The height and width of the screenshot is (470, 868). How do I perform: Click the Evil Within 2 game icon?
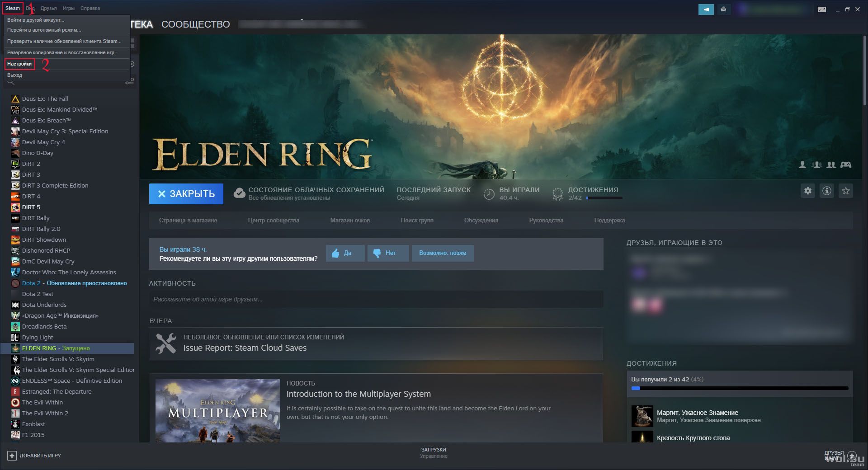coord(15,414)
